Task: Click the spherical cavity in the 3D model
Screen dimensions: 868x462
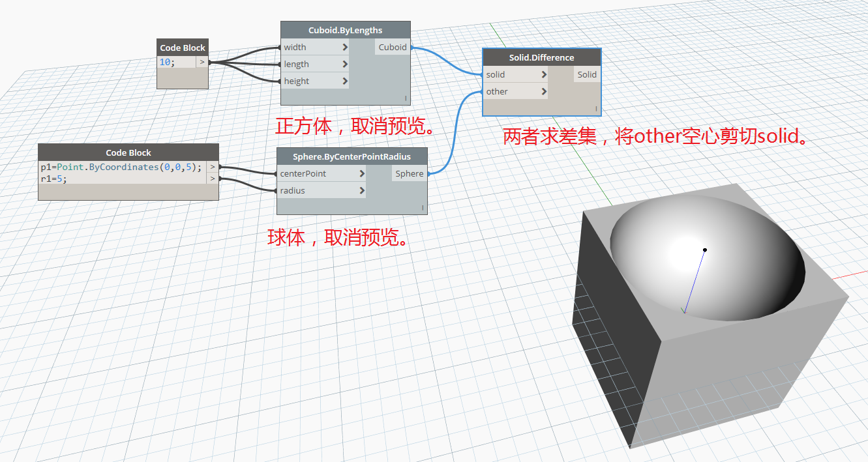Action: coord(708,257)
